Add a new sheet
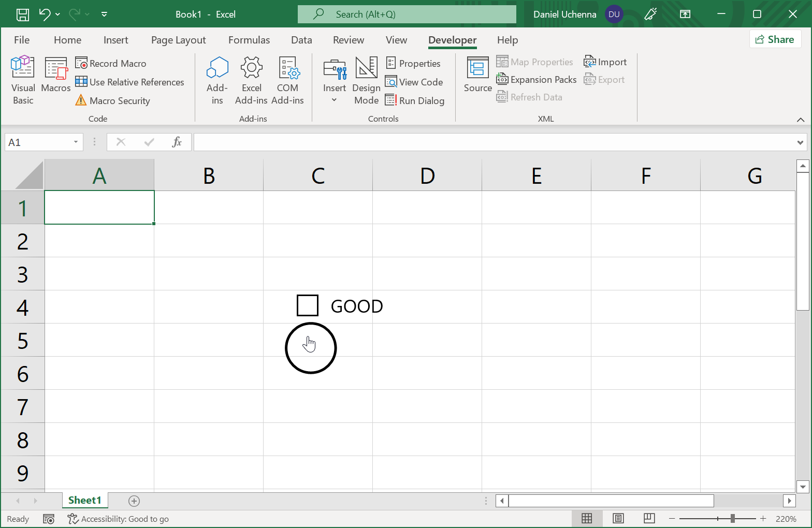 (x=134, y=501)
